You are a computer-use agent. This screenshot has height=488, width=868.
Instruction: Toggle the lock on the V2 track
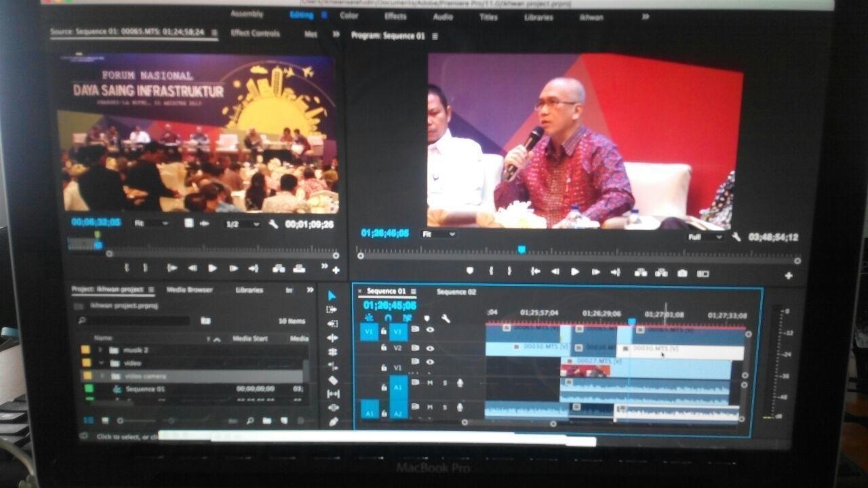pos(384,348)
